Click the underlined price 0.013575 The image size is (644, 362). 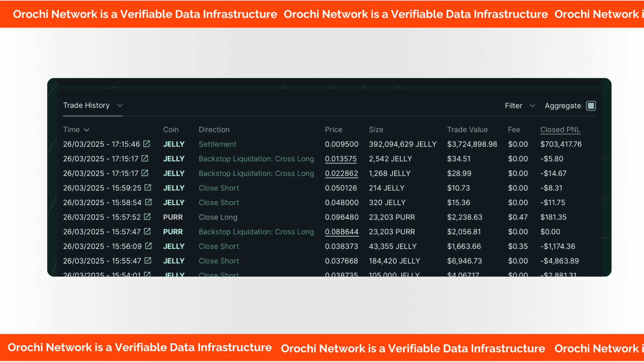[x=341, y=159]
